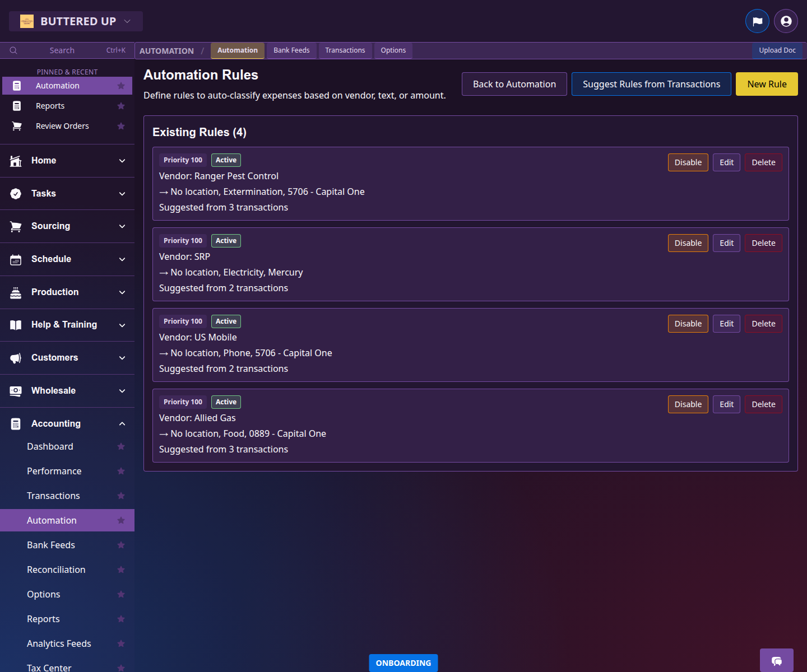Switch to the Bank Feeds tab
Viewport: 807px width, 672px height.
coord(291,50)
